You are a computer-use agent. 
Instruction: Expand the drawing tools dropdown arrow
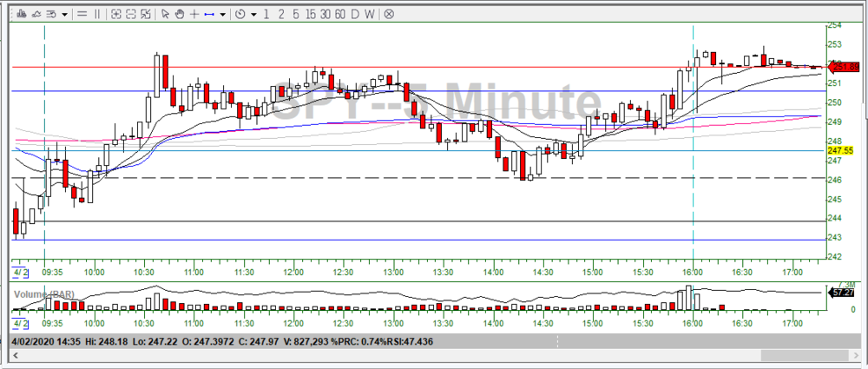coord(223,14)
